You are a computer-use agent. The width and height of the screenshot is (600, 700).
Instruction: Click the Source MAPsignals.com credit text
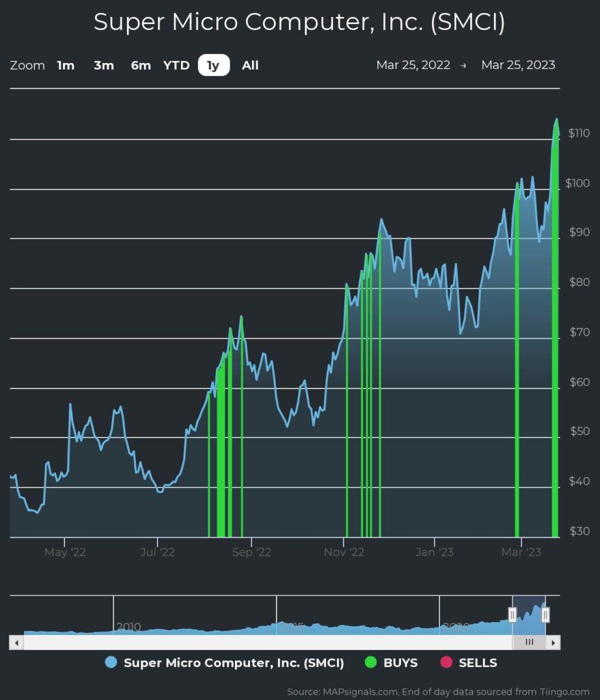pos(438,692)
